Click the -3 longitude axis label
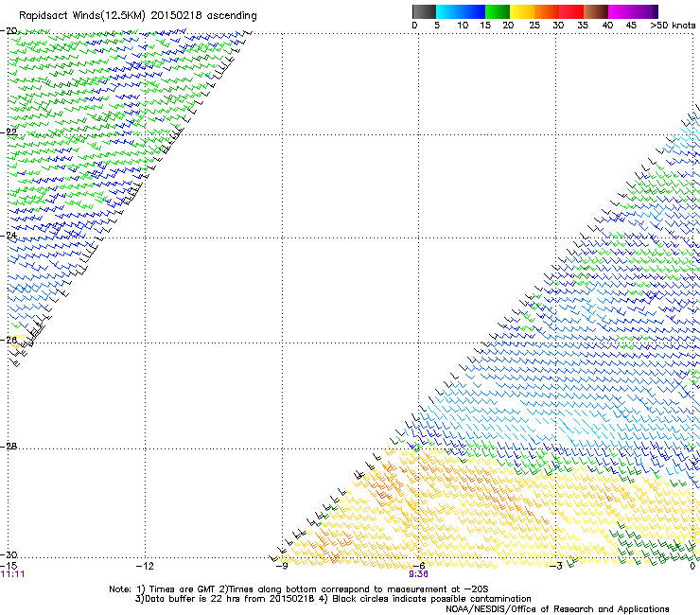 555,566
